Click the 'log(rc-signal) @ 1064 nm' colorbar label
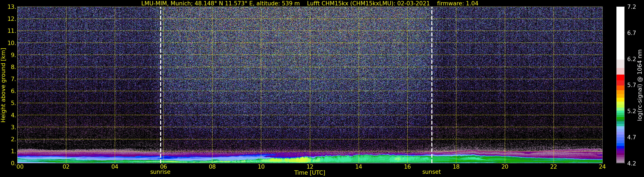Screen dimensions: 644x177 [x=640, y=85]
